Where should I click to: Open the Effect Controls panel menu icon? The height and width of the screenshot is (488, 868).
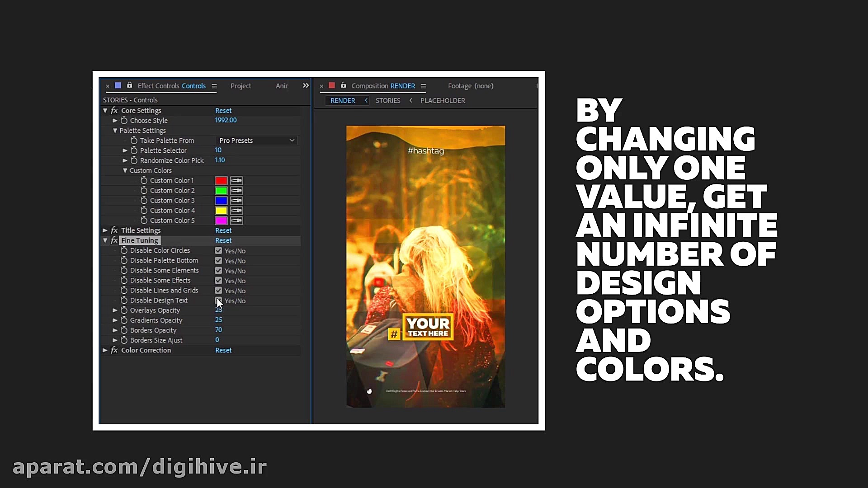(x=214, y=86)
